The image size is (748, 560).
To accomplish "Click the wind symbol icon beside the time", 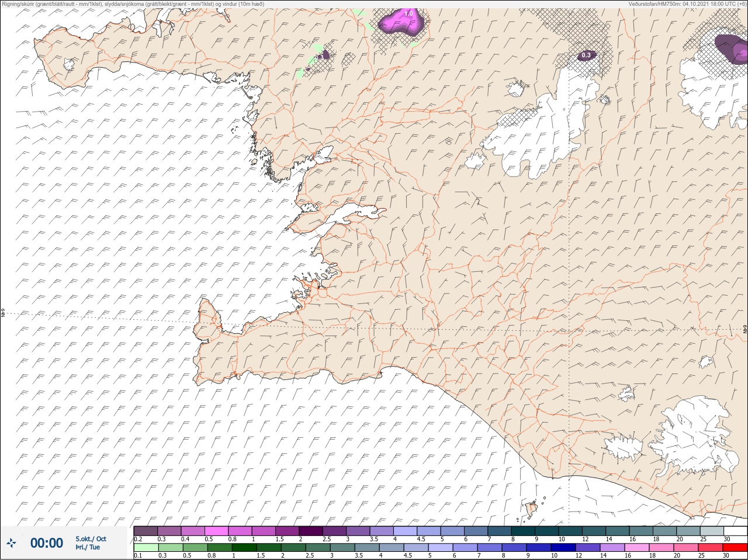I will [11, 542].
